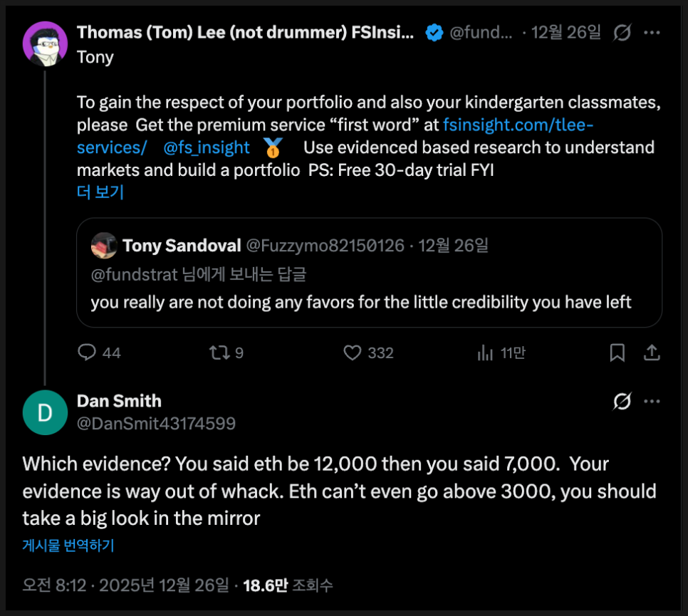The width and height of the screenshot is (688, 616).
Task: Like the tweet with 332 likes
Action: [x=353, y=353]
